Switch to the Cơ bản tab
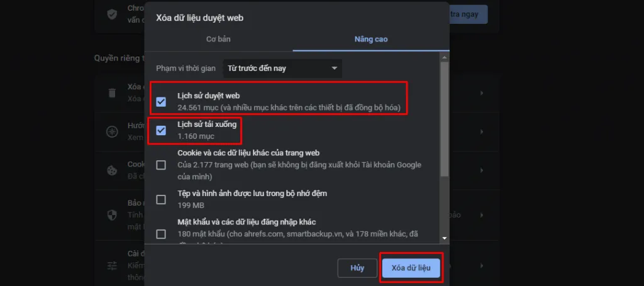The height and width of the screenshot is (286, 644). click(x=218, y=40)
